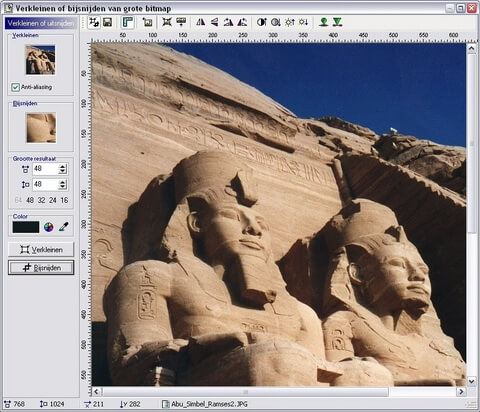Select the eyedropper color tool
Viewport: 480px width, 412px height.
point(63,227)
